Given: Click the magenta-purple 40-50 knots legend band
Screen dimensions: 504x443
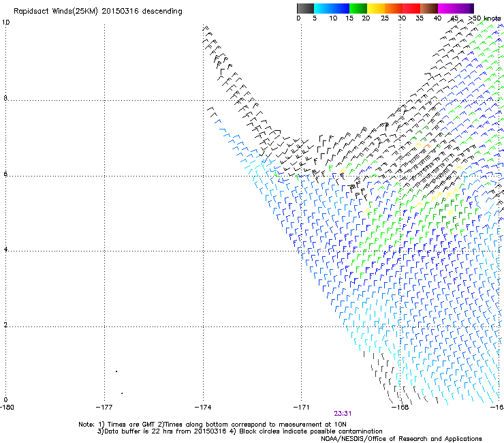Looking at the screenshot, I should [456, 8].
